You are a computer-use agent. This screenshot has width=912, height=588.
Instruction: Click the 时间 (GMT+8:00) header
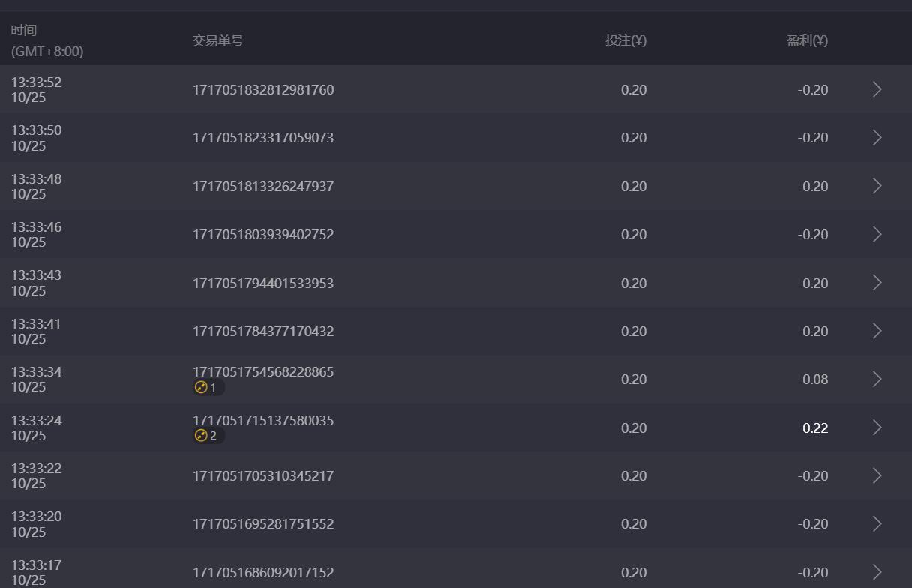point(46,40)
